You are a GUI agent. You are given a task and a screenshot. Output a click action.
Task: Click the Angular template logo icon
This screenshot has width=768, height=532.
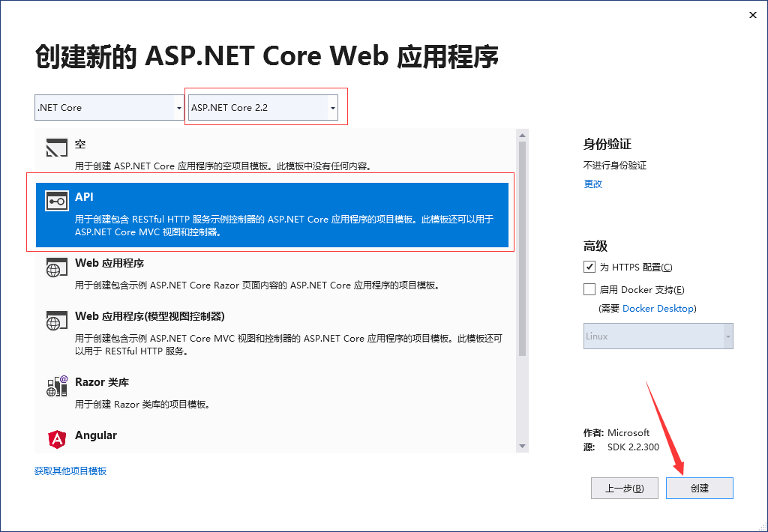[57, 439]
